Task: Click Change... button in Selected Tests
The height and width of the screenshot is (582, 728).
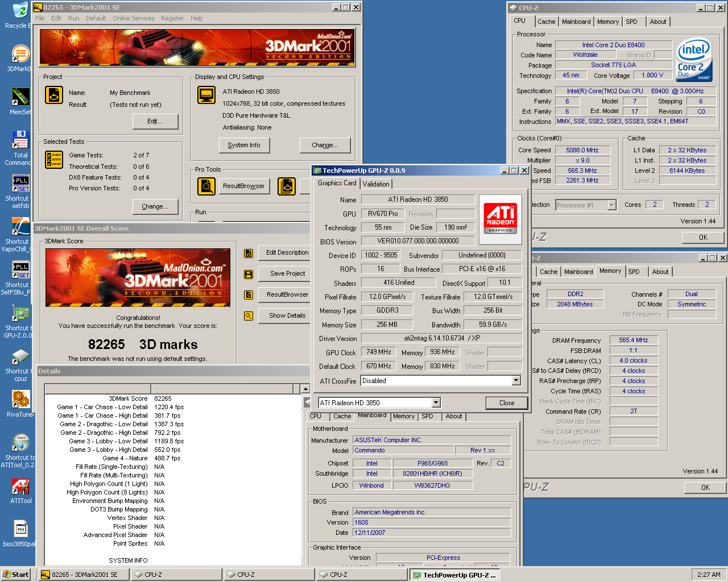Action: (155, 206)
